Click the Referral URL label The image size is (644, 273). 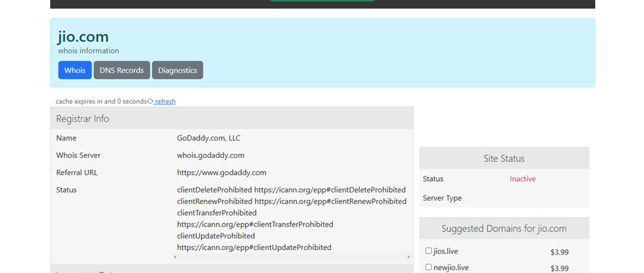pos(77,173)
